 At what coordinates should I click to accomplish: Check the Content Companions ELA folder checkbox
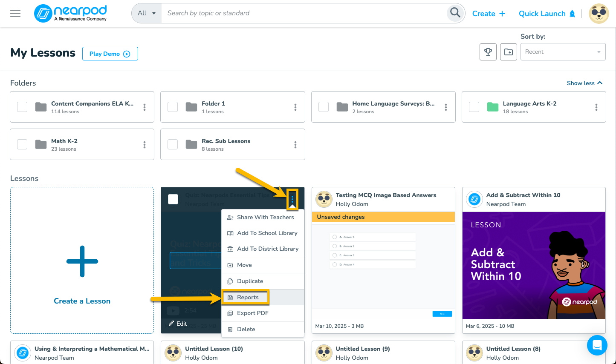(22, 107)
